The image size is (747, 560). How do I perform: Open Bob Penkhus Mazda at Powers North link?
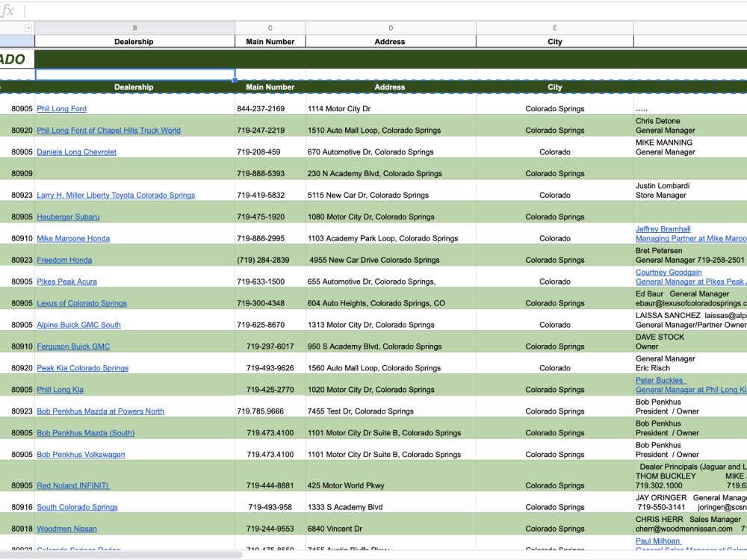click(x=100, y=411)
